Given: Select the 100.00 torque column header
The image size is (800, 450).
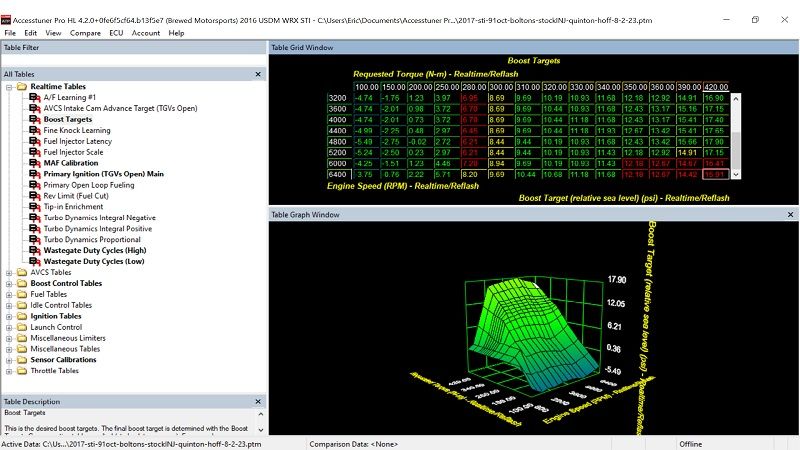Looking at the screenshot, I should tap(366, 87).
